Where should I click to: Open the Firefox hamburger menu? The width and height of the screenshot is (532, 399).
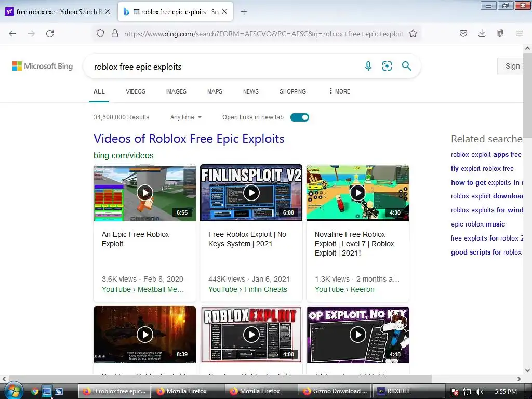(520, 33)
